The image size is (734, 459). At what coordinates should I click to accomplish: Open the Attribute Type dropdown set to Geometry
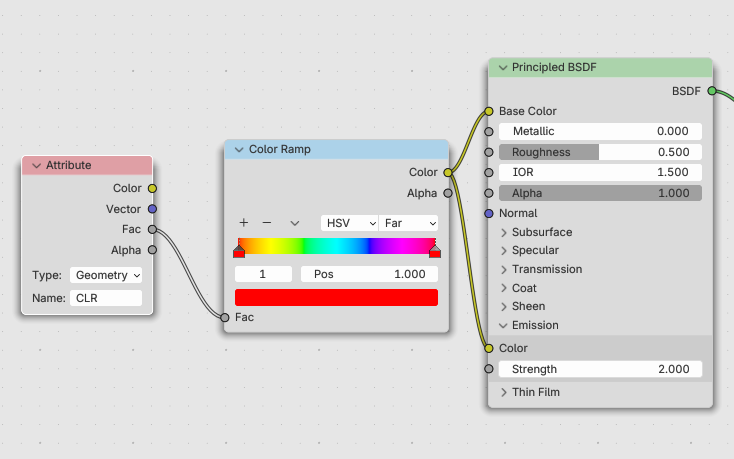click(106, 275)
